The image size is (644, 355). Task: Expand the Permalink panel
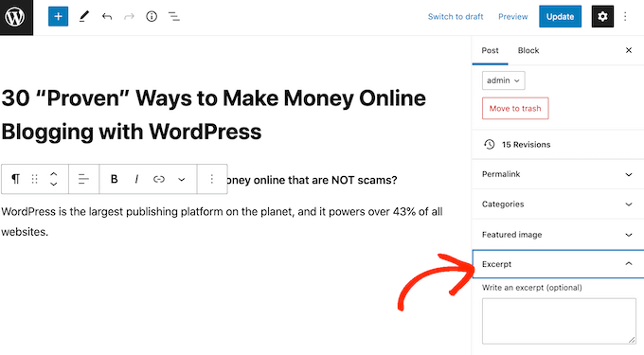click(558, 174)
